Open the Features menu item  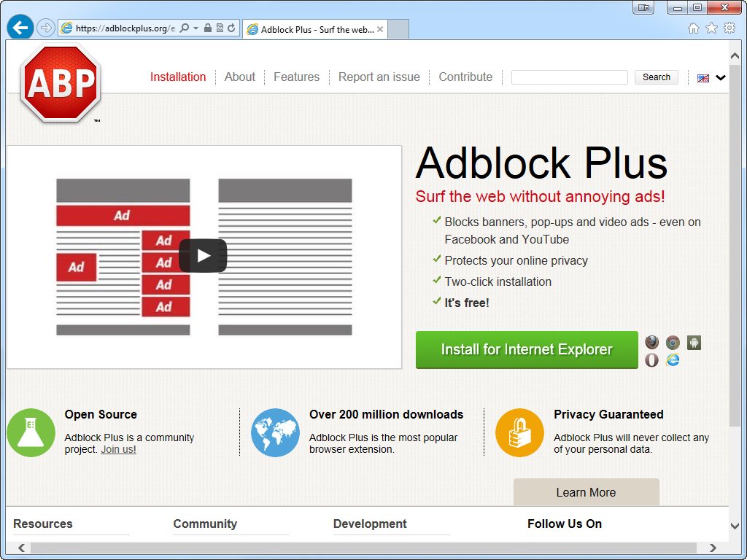click(x=296, y=77)
